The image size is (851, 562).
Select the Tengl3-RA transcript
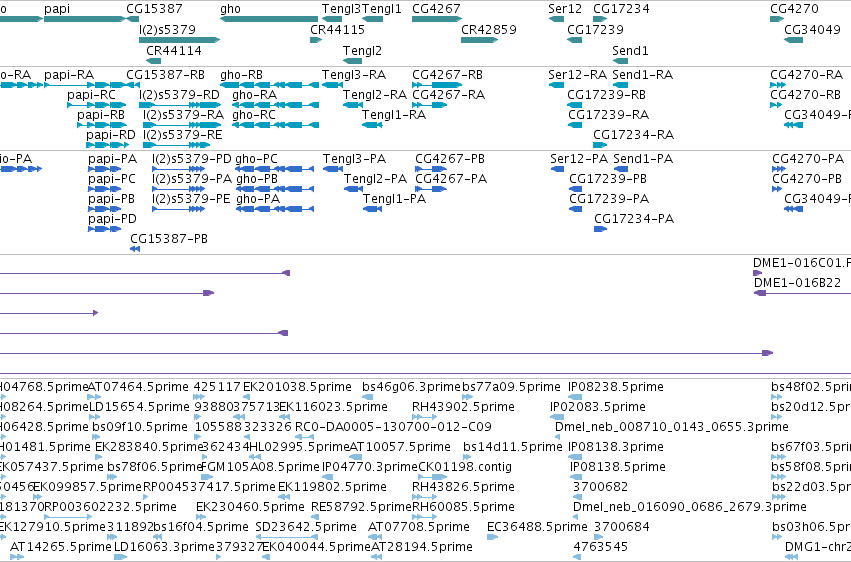click(332, 85)
